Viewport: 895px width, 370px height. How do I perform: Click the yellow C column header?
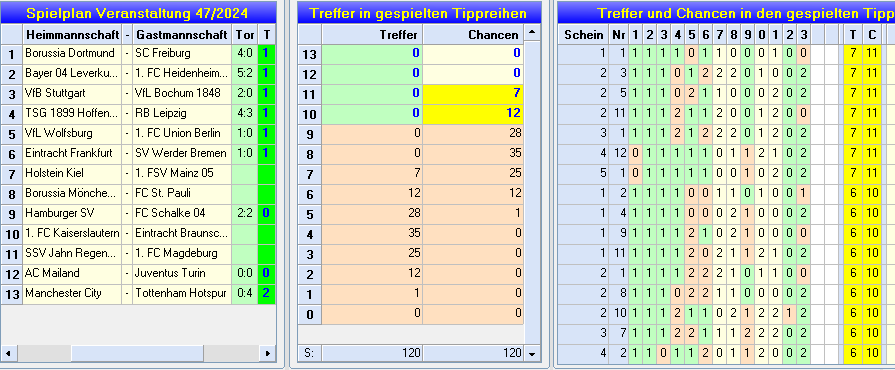coord(872,35)
